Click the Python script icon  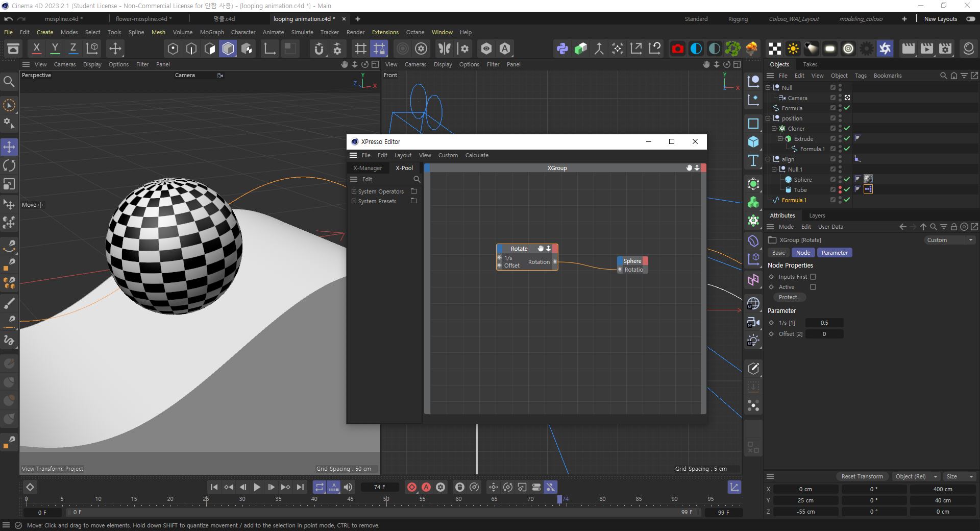[562, 49]
